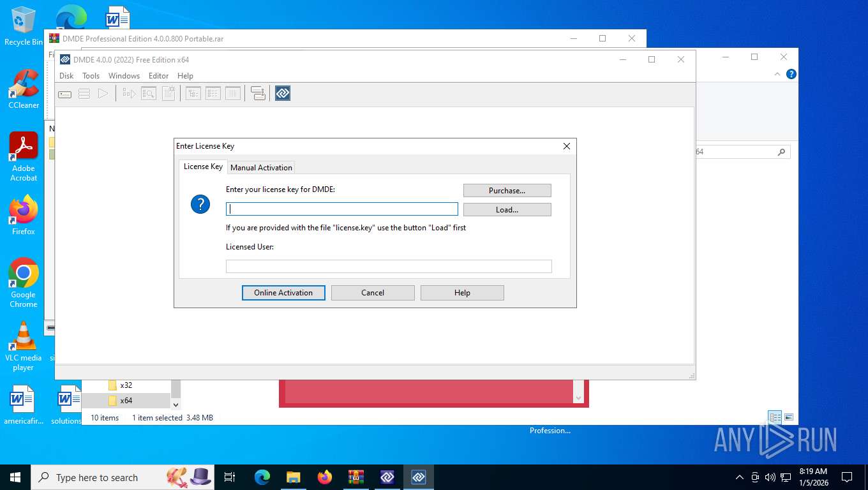This screenshot has width=868, height=490.
Task: Click the magnifier search toolbar icon
Action: tap(149, 94)
